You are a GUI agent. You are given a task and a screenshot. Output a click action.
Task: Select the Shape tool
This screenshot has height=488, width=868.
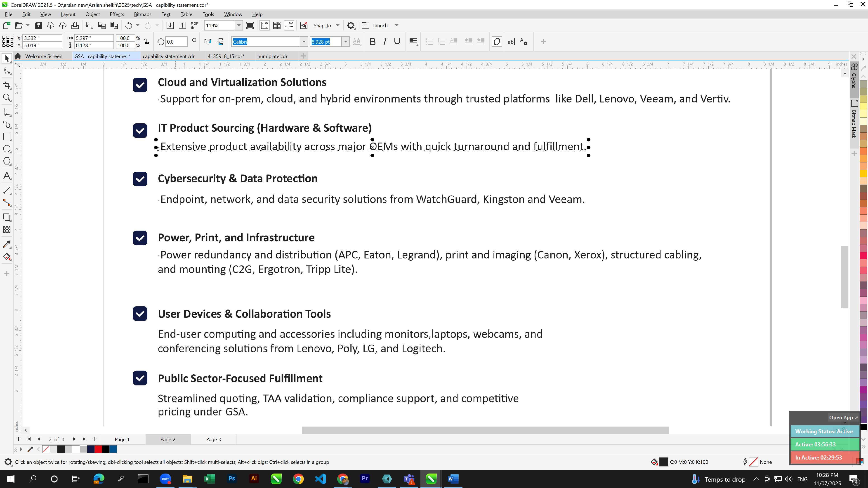tap(7, 71)
